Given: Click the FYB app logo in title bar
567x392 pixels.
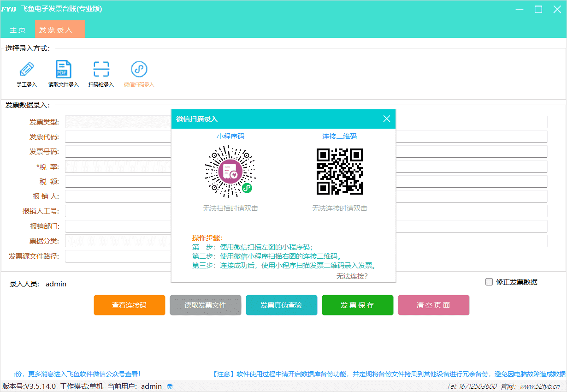Looking at the screenshot, I should click(9, 9).
